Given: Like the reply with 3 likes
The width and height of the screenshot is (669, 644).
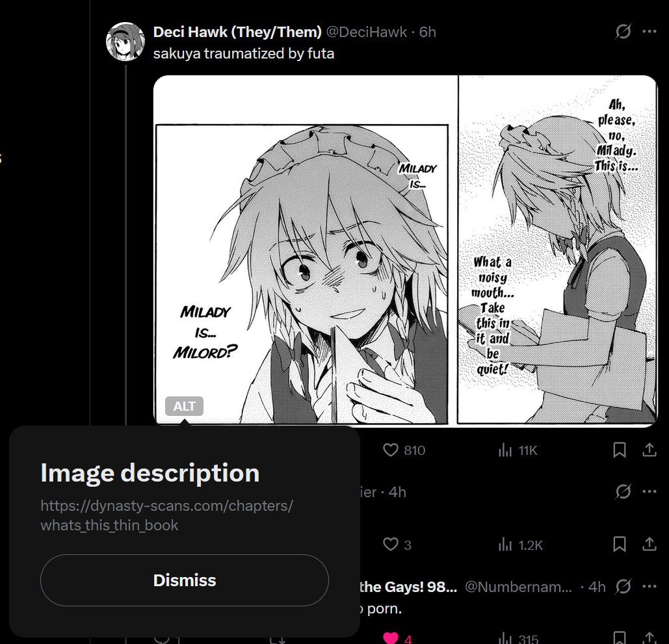Looking at the screenshot, I should coord(397,544).
